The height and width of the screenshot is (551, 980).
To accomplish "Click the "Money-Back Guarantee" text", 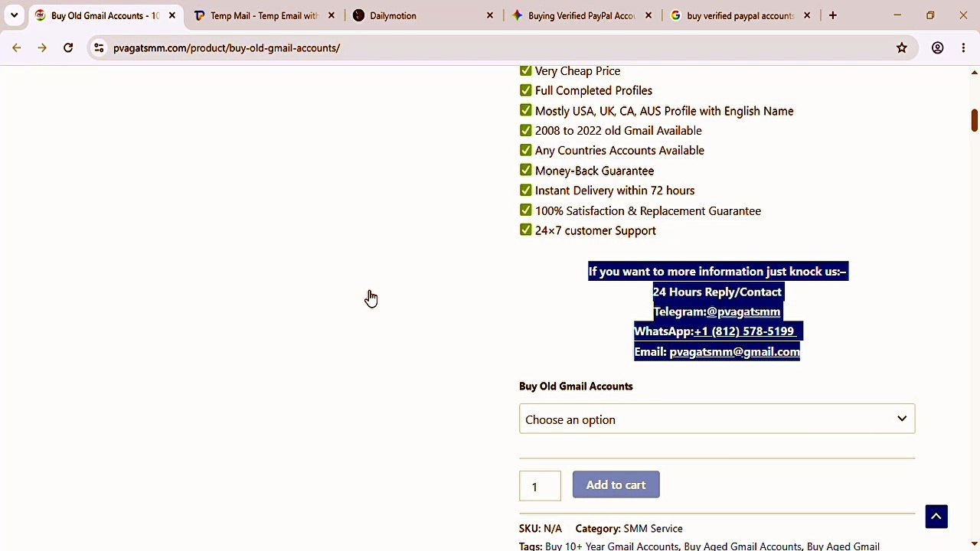I will (594, 171).
